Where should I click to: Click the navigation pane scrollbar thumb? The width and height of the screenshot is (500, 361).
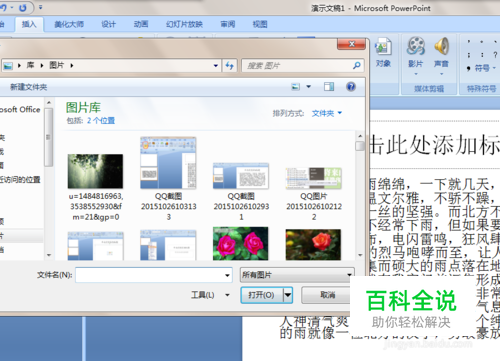click(x=49, y=137)
